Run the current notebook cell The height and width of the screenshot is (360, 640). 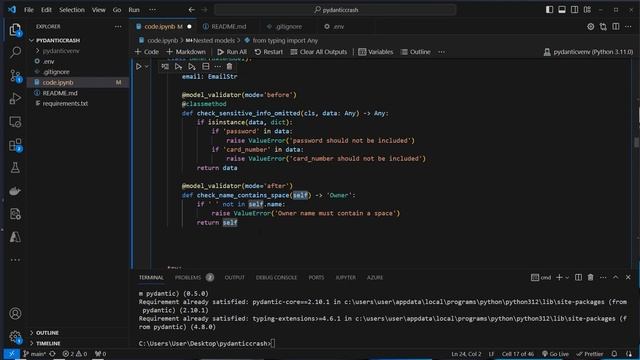tap(138, 66)
